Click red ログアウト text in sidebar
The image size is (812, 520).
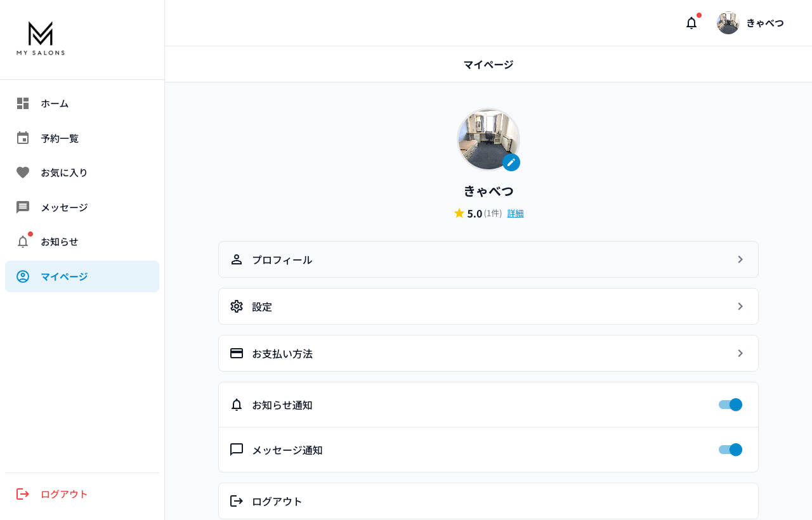pyautogui.click(x=64, y=494)
